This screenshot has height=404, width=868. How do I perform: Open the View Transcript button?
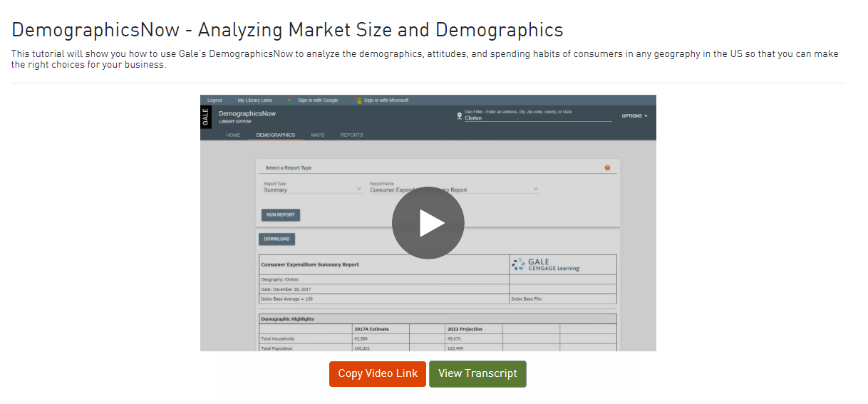pyautogui.click(x=477, y=374)
